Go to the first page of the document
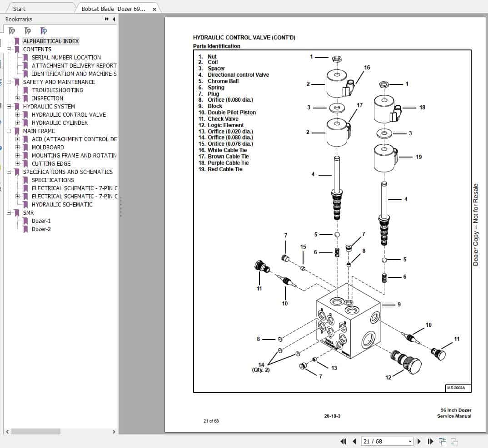 pos(344,441)
